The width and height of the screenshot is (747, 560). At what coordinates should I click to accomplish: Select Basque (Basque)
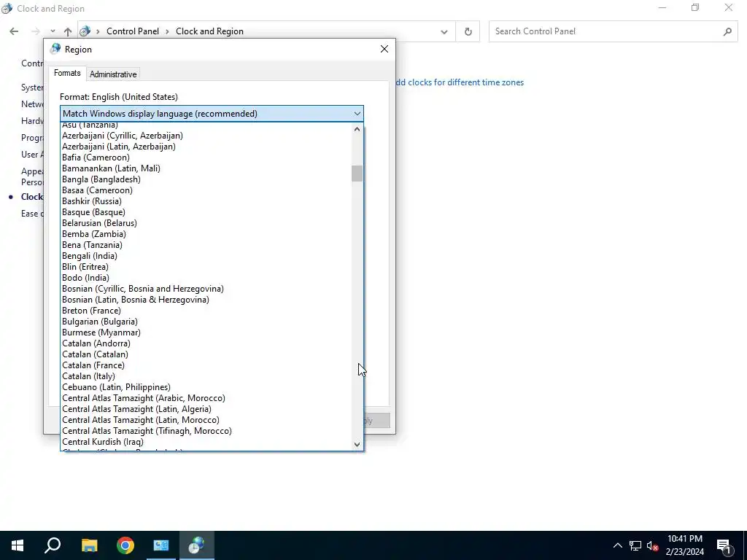tap(206, 212)
